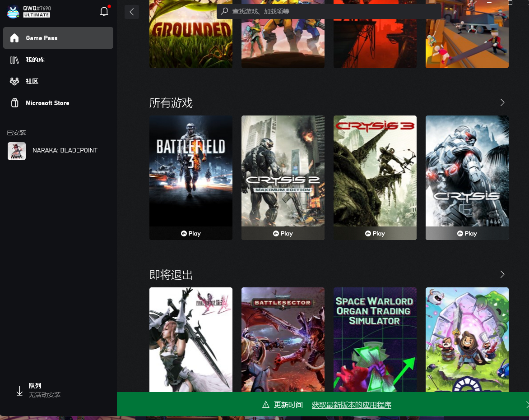Open the 队列 queue panel
The image size is (529, 420).
[58, 390]
